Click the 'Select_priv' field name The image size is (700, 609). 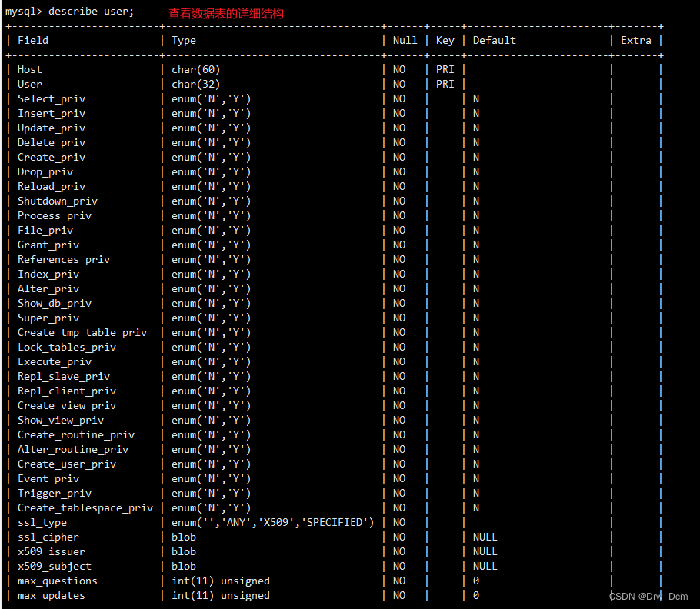[x=52, y=99]
